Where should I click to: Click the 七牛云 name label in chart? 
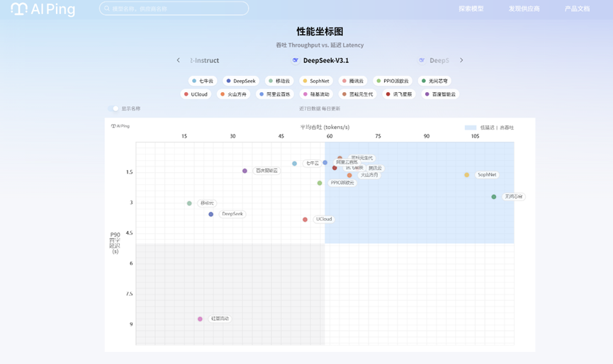(x=312, y=164)
